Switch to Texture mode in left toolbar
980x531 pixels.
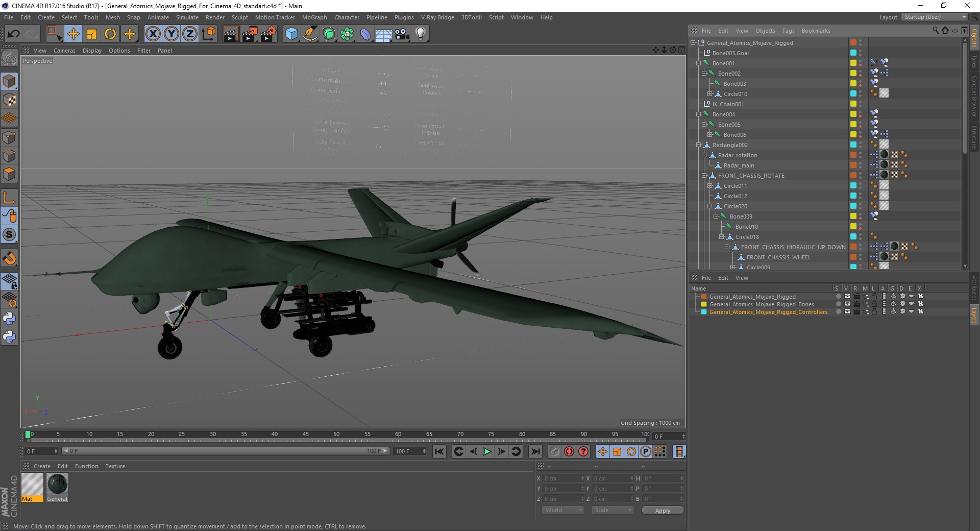9,100
